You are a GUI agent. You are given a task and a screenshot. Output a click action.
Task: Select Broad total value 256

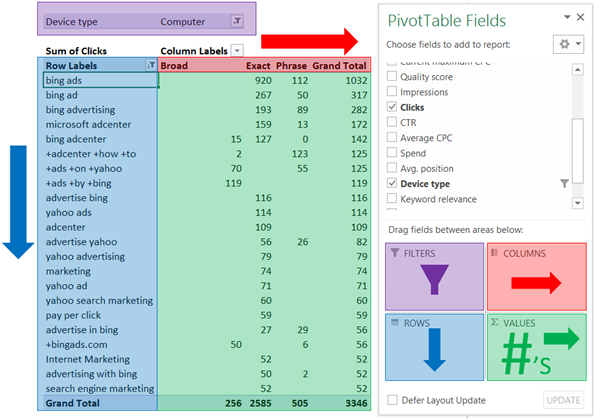233,403
